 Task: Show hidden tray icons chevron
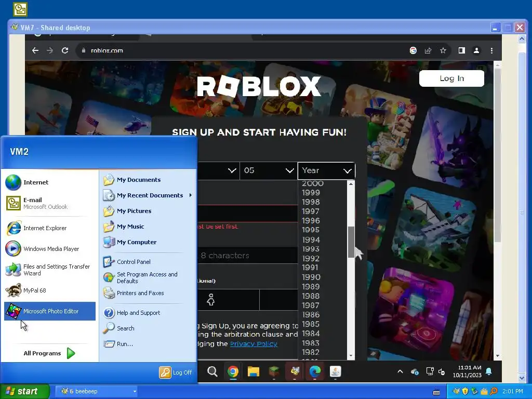point(400,371)
